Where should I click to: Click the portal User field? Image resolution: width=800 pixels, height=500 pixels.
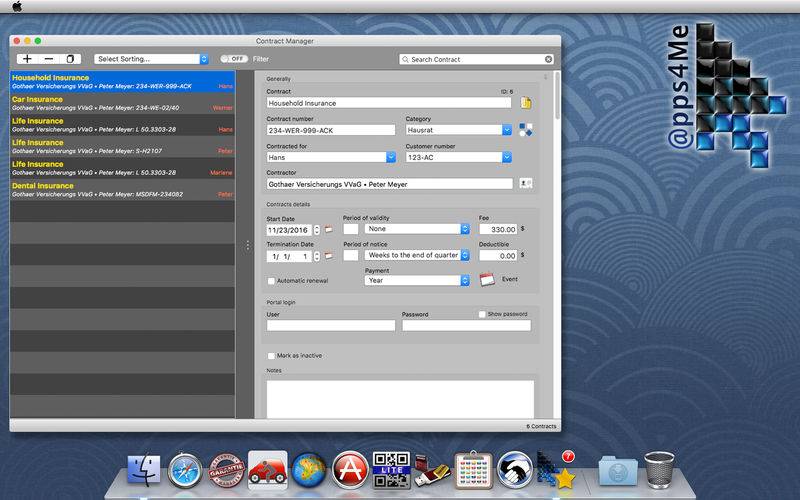(x=331, y=325)
